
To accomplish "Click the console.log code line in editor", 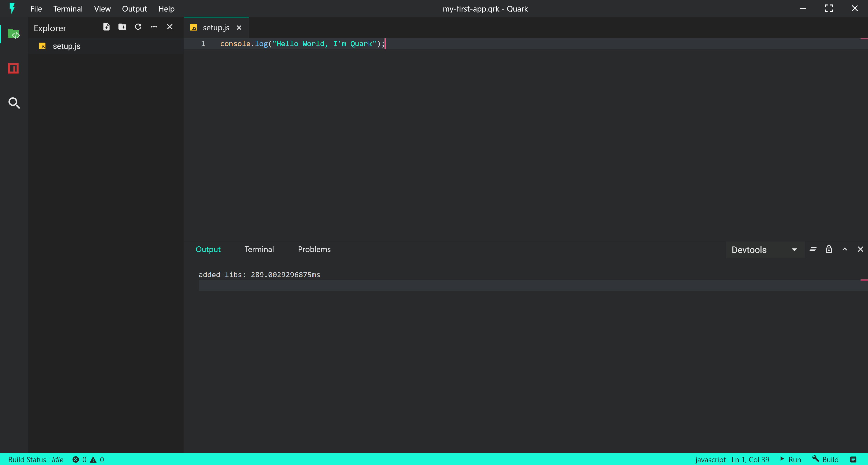I will click(x=302, y=44).
